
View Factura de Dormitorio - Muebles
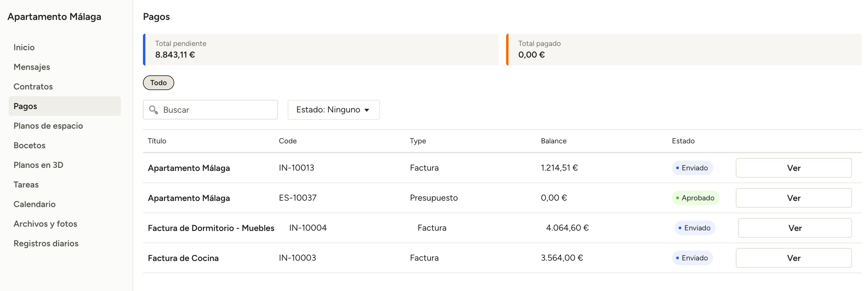coord(795,228)
